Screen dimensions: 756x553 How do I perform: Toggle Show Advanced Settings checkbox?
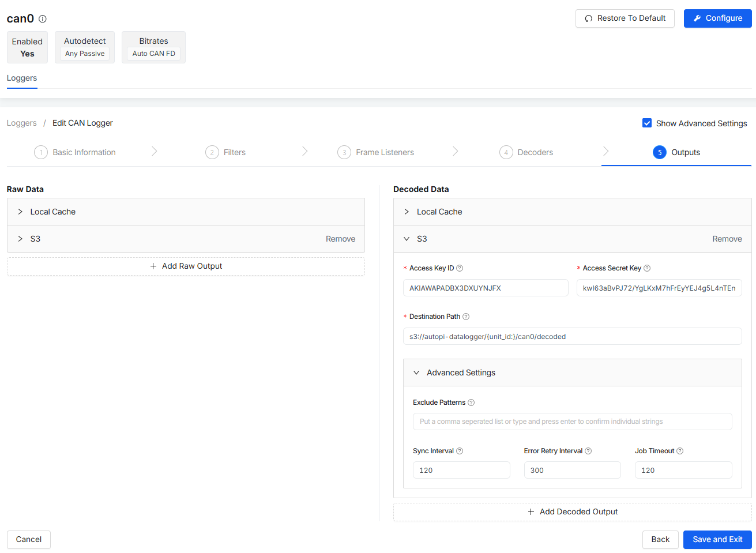pos(647,123)
